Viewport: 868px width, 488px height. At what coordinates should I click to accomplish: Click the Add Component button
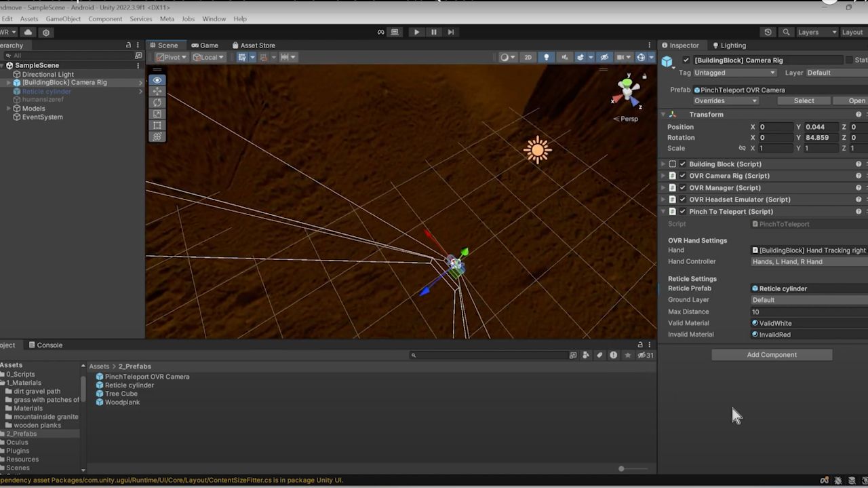(772, 355)
